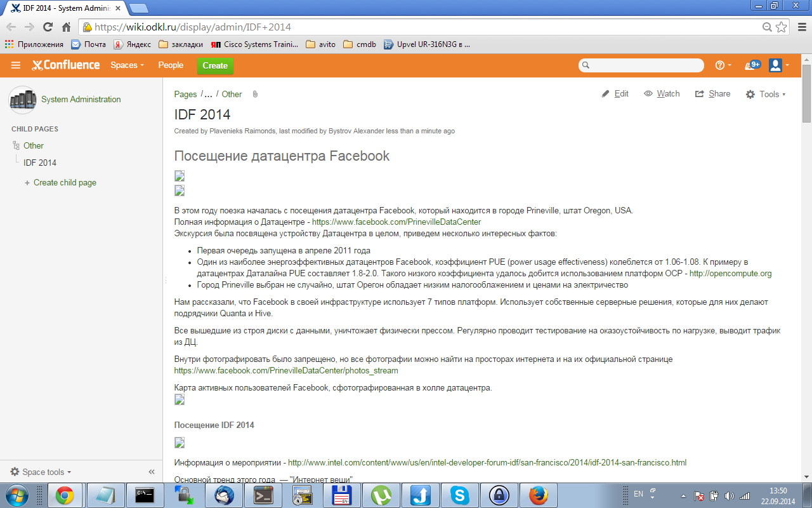Open uTorrent from the taskbar
The image size is (812, 508).
pyautogui.click(x=381, y=495)
